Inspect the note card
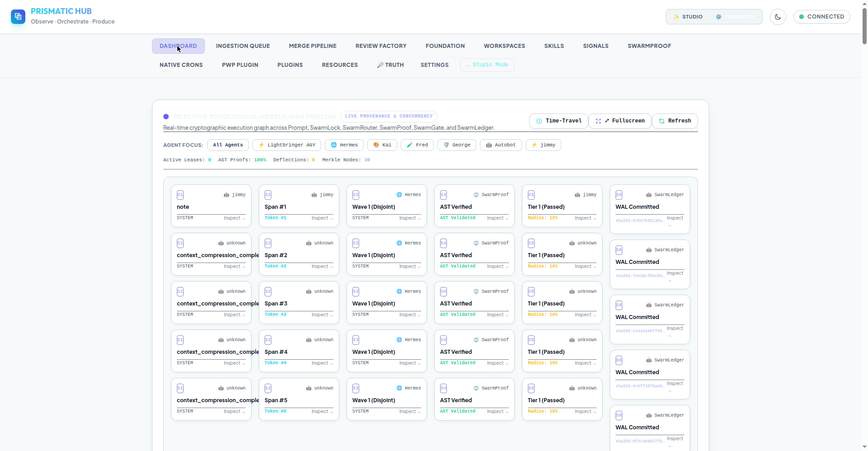Screen dimensions: 868x451 (x=234, y=218)
